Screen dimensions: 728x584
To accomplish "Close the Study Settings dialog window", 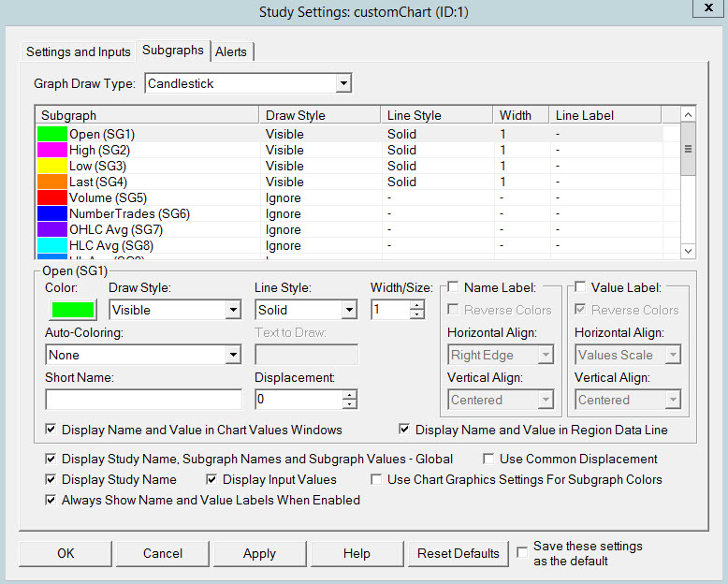I will (709, 9).
